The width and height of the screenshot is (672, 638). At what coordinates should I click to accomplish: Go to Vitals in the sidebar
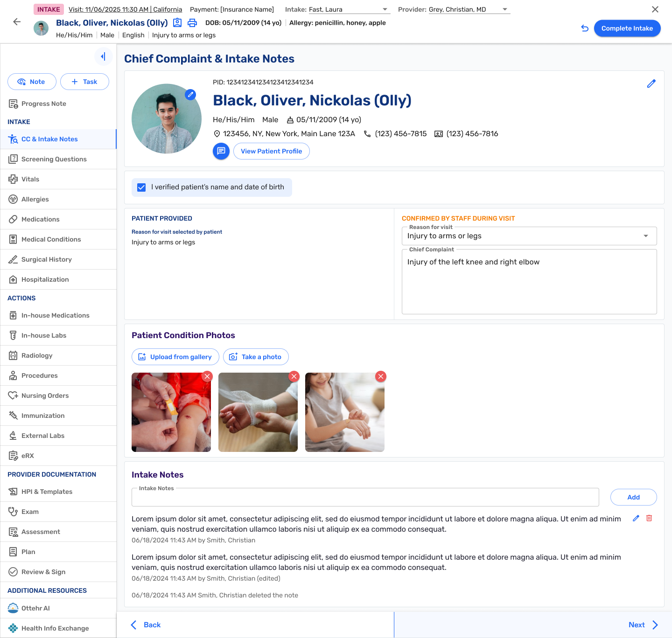point(30,179)
